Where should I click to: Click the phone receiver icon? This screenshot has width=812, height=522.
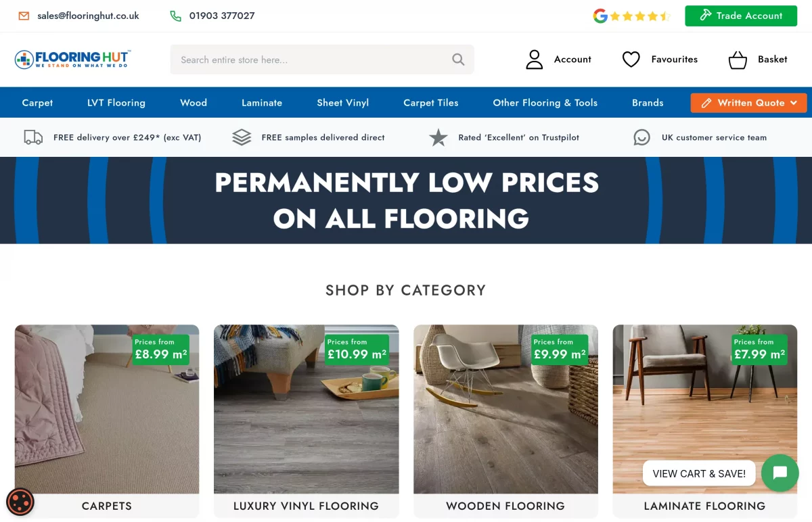tap(175, 15)
